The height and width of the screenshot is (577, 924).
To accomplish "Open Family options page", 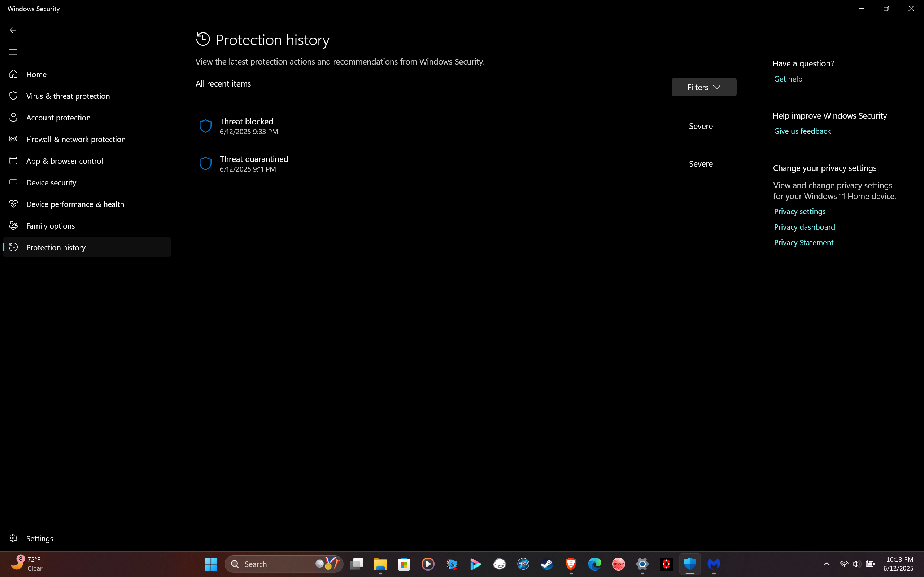I will pos(51,226).
